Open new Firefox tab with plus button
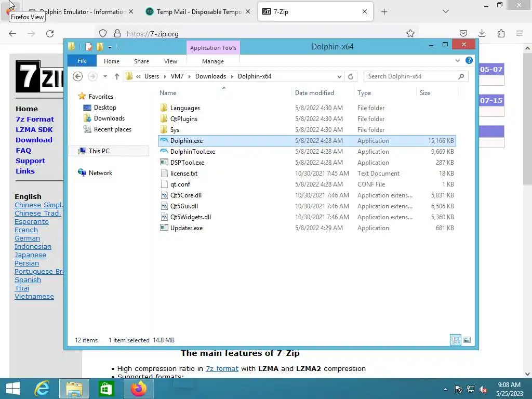 tap(384, 12)
